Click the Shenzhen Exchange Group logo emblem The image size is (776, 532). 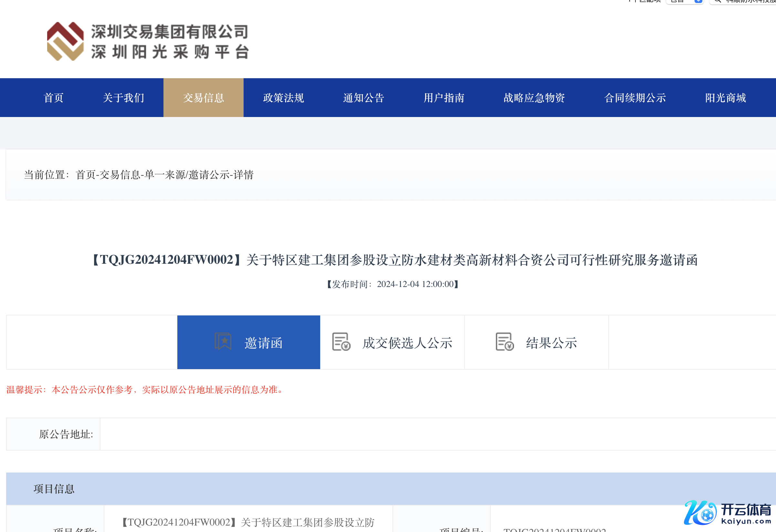[65, 41]
